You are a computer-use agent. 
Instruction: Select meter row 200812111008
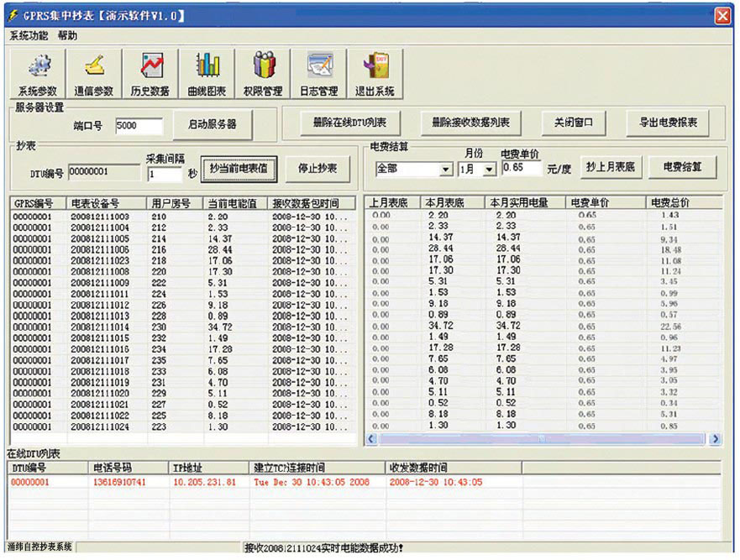[183, 272]
